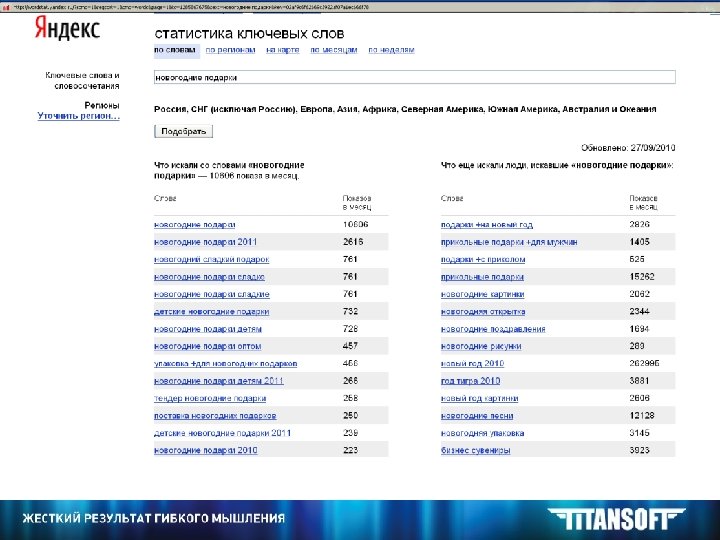Image resolution: width=720 pixels, height=540 pixels.
Task: Open the 'на карте' tab
Action: pyautogui.click(x=283, y=50)
